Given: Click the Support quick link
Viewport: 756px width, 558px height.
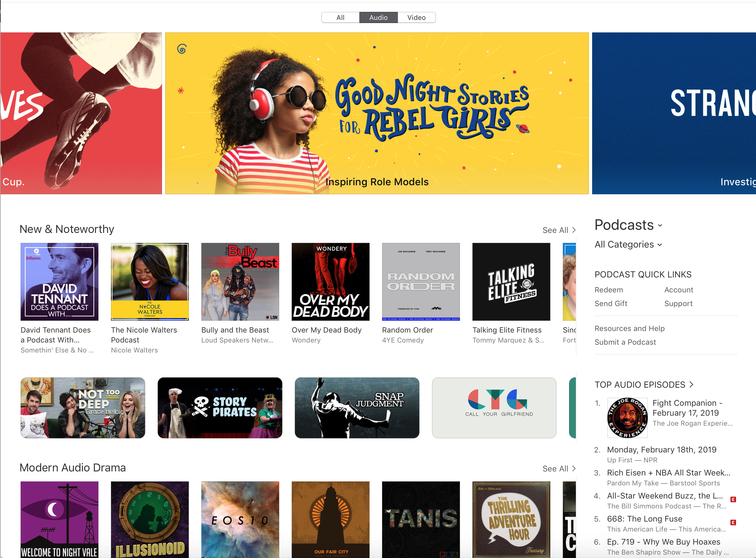Looking at the screenshot, I should coord(678,304).
